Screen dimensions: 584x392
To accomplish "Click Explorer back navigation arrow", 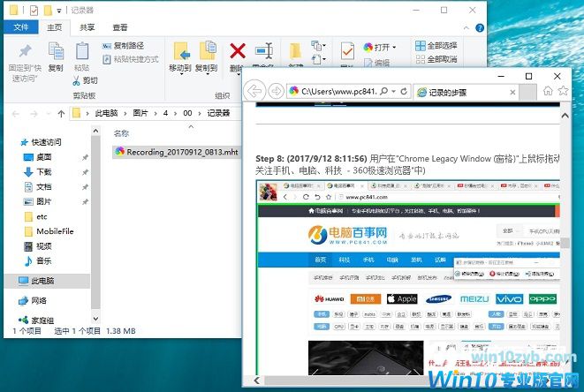I will 16,114.
